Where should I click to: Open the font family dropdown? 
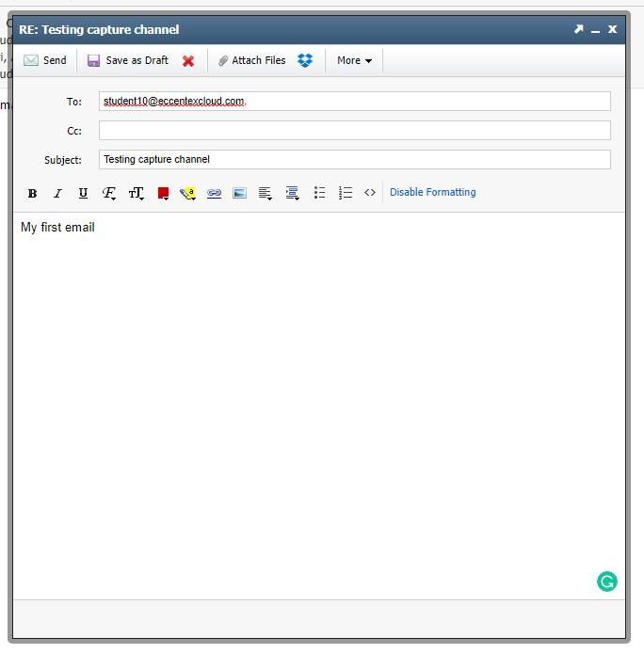[x=109, y=193]
